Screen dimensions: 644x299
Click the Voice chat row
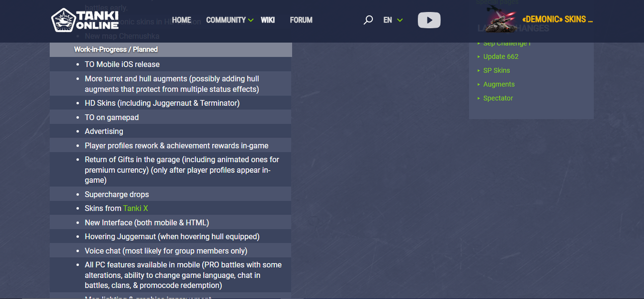[171, 251]
